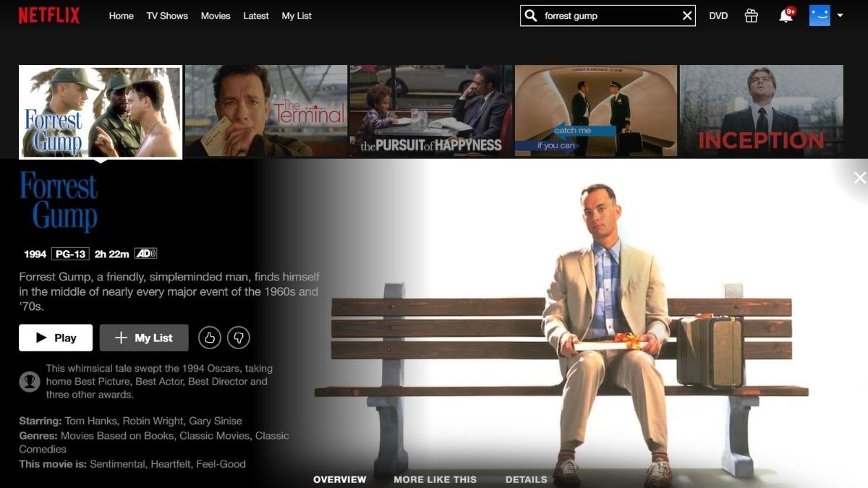Select the Catch Me If You Can thumbnail

596,111
